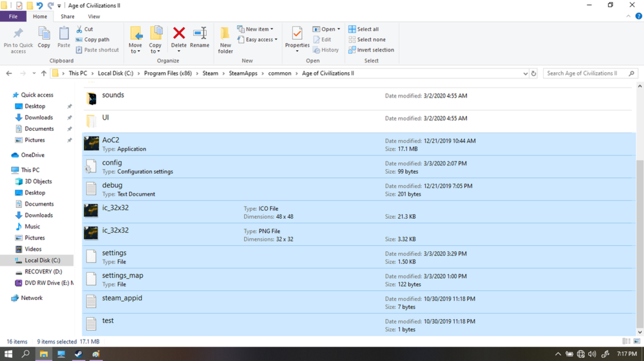This screenshot has height=361, width=644.
Task: Select the AoC2 application file
Action: (358, 144)
